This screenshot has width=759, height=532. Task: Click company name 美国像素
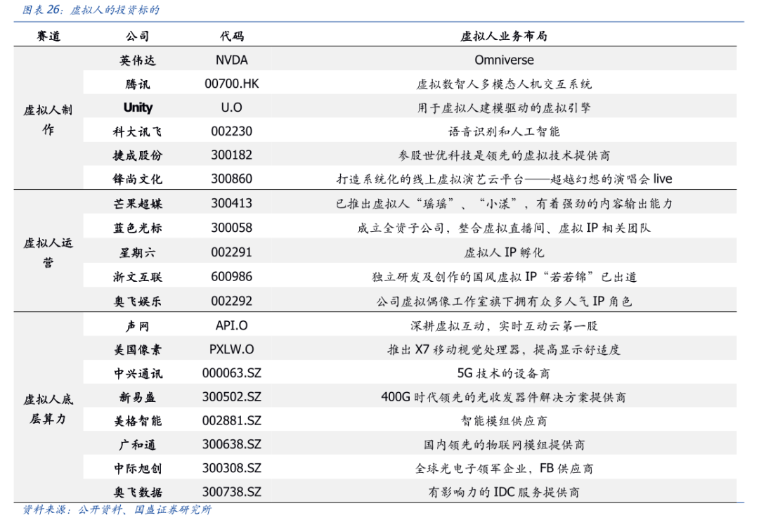(138, 350)
